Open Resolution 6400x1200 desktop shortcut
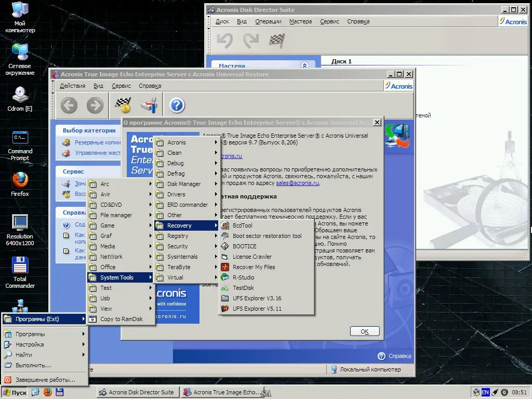This screenshot has height=399, width=532. (20, 230)
